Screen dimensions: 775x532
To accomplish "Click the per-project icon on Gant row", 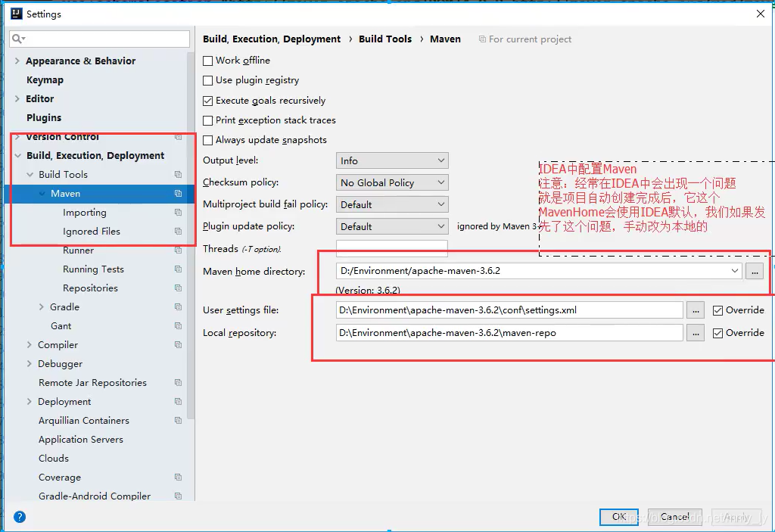I will click(x=178, y=326).
